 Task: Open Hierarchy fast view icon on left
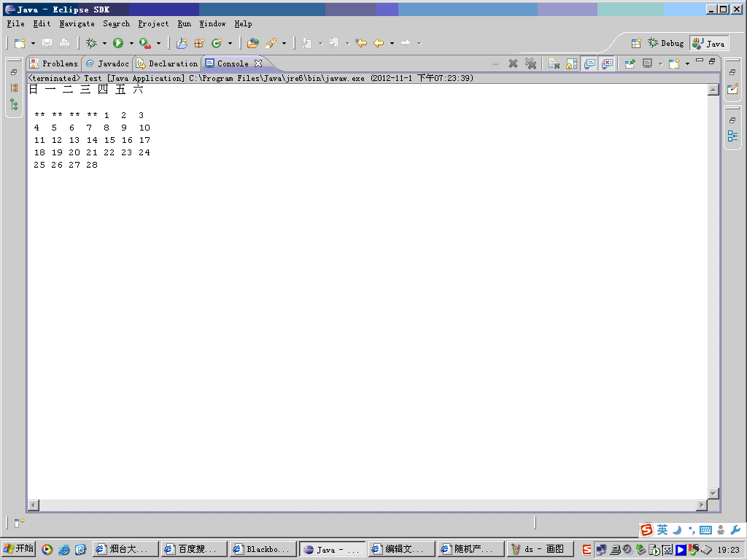point(15,88)
